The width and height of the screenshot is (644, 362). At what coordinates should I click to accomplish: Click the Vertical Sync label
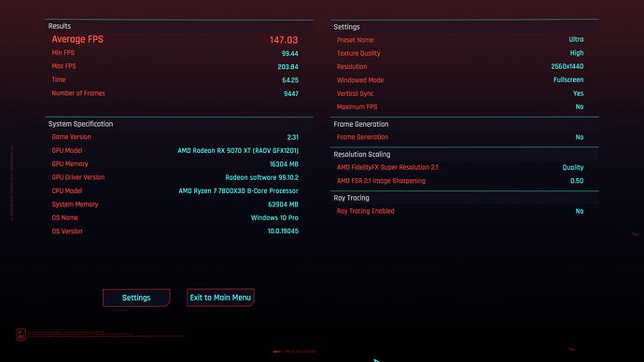pos(356,93)
